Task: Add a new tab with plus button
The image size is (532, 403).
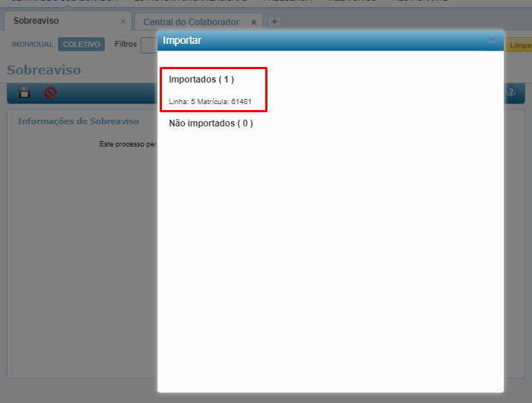Action: pos(274,22)
